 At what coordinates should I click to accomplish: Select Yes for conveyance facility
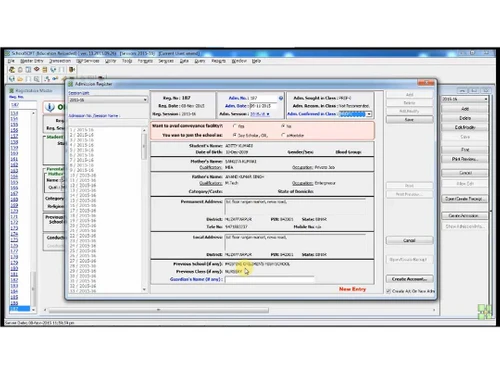coord(235,126)
